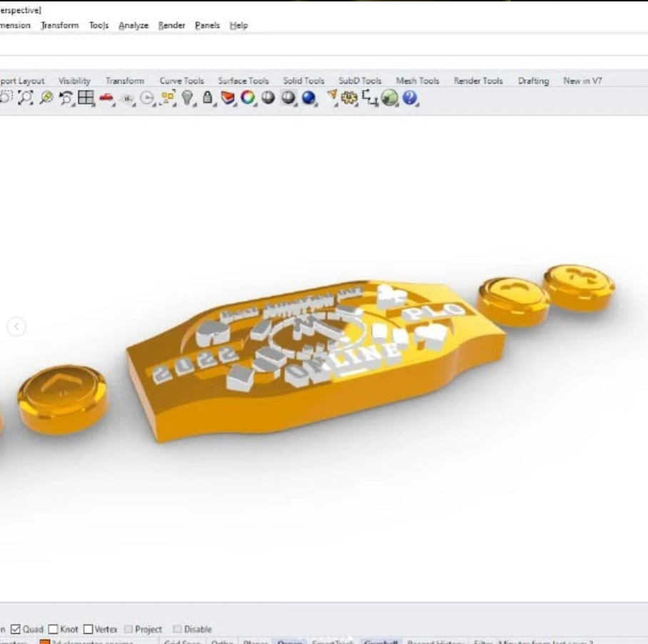Enable the Vertex osnap checkbox

tap(88, 630)
